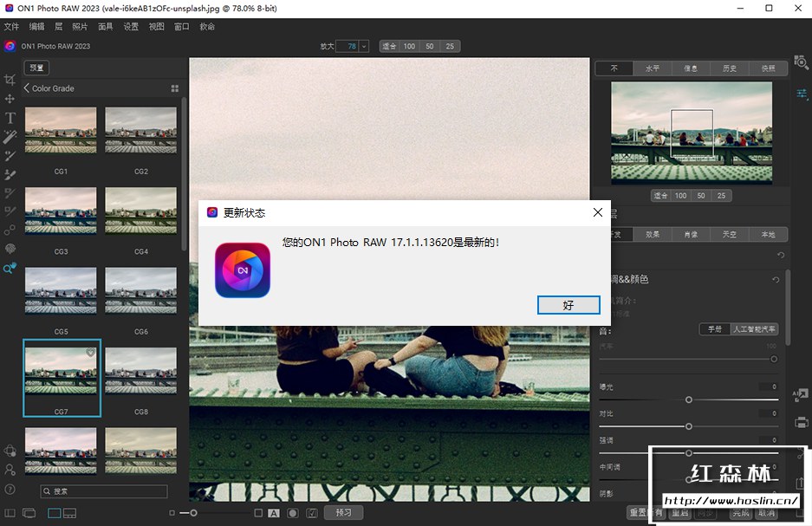This screenshot has height=526, width=812.
Task: Reset the Tone & Color pane arrow
Action: click(776, 280)
